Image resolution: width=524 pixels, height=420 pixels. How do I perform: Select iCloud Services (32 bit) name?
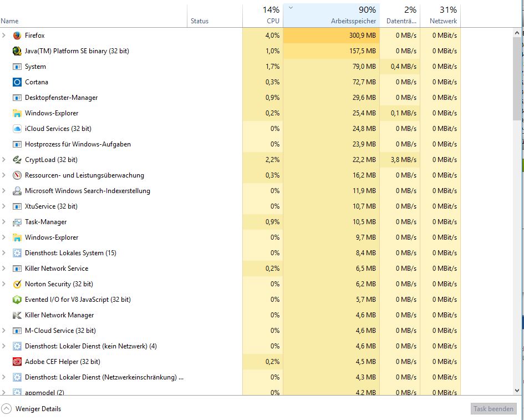pos(58,128)
